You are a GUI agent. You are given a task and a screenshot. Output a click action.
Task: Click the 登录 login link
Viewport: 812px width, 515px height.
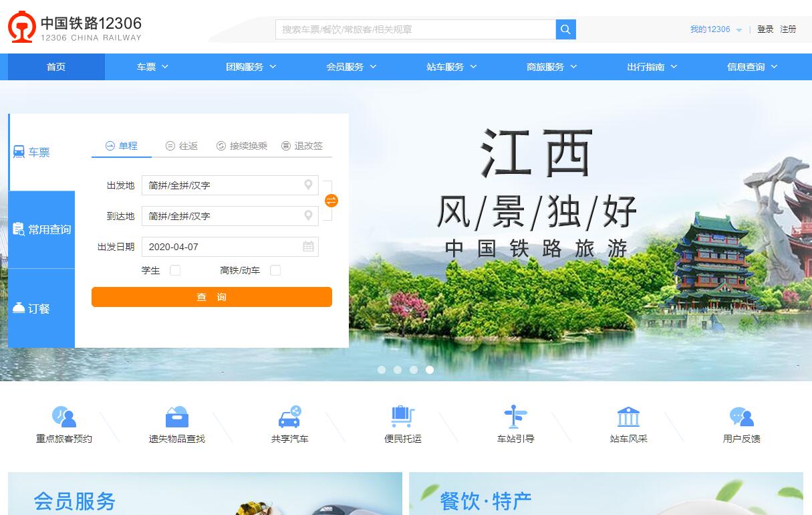[x=765, y=29]
